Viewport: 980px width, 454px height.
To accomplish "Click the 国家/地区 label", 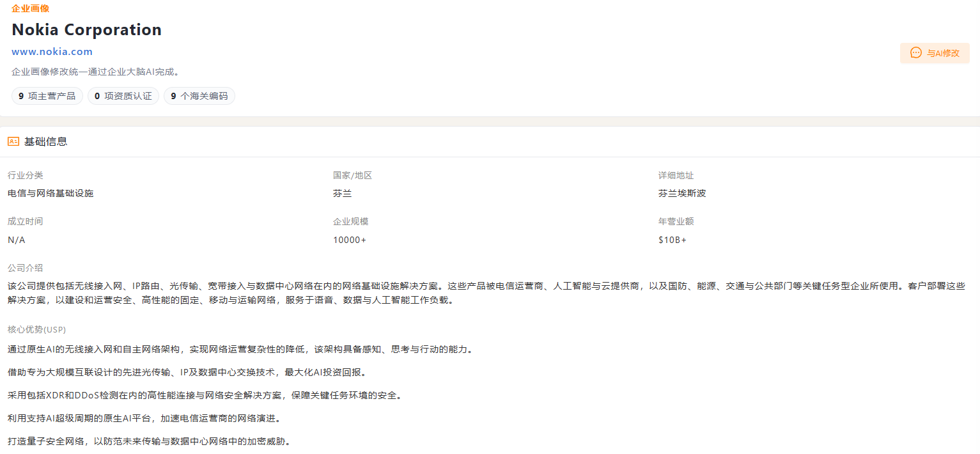I will [352, 175].
